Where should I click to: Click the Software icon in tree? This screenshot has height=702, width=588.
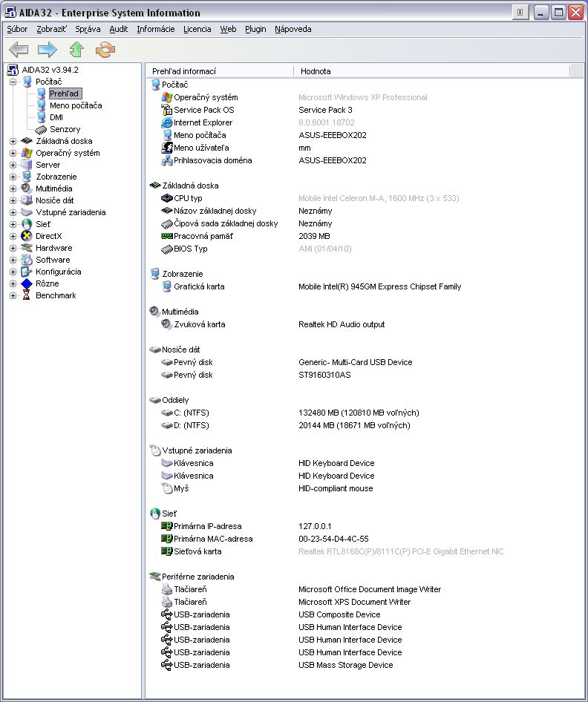coord(27,260)
